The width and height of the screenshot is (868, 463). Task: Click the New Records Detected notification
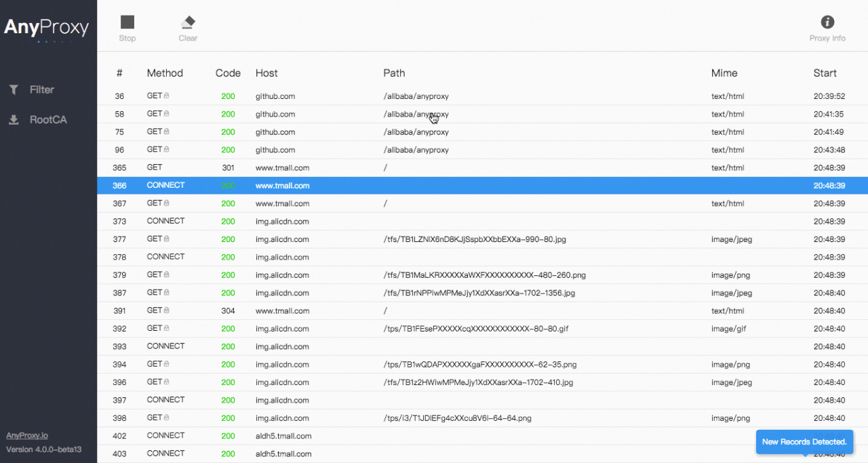click(x=804, y=441)
